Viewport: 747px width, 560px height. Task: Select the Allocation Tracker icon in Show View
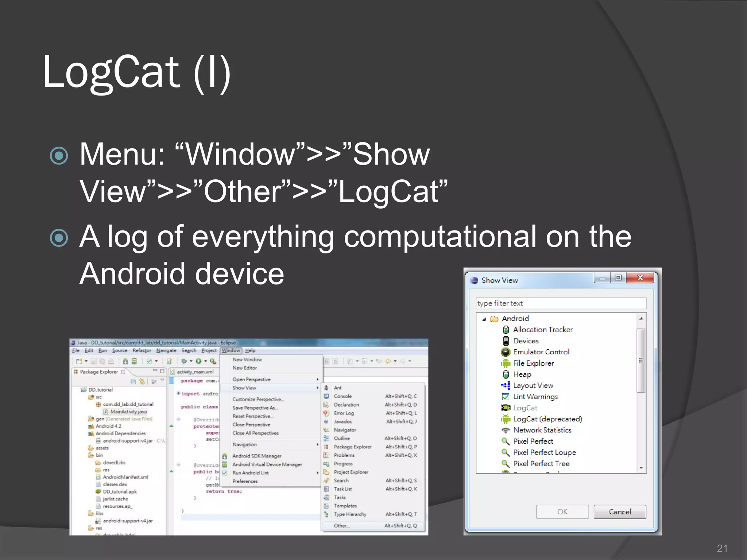pos(506,330)
